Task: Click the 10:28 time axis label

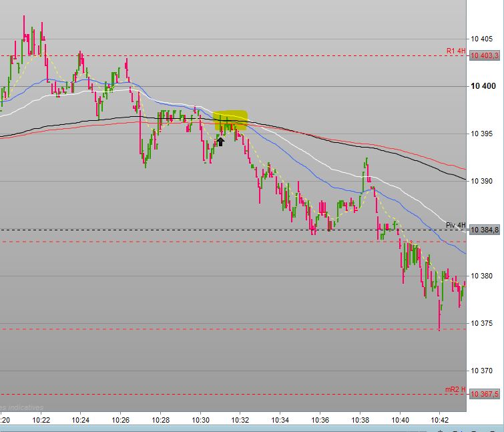Action: point(160,420)
